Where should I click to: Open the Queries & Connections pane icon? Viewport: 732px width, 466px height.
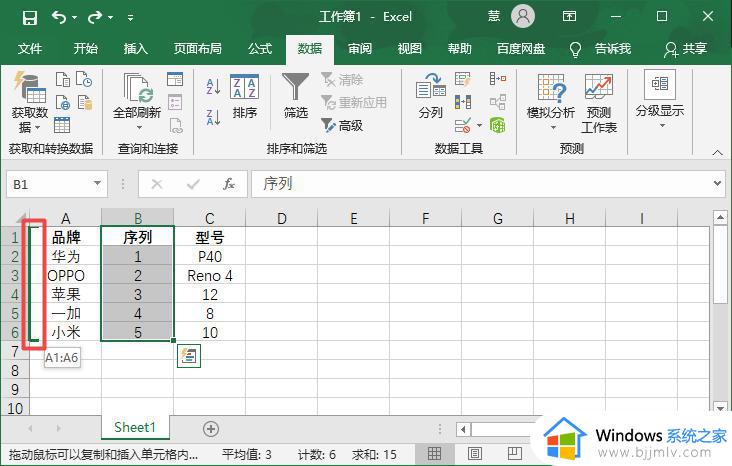175,79
